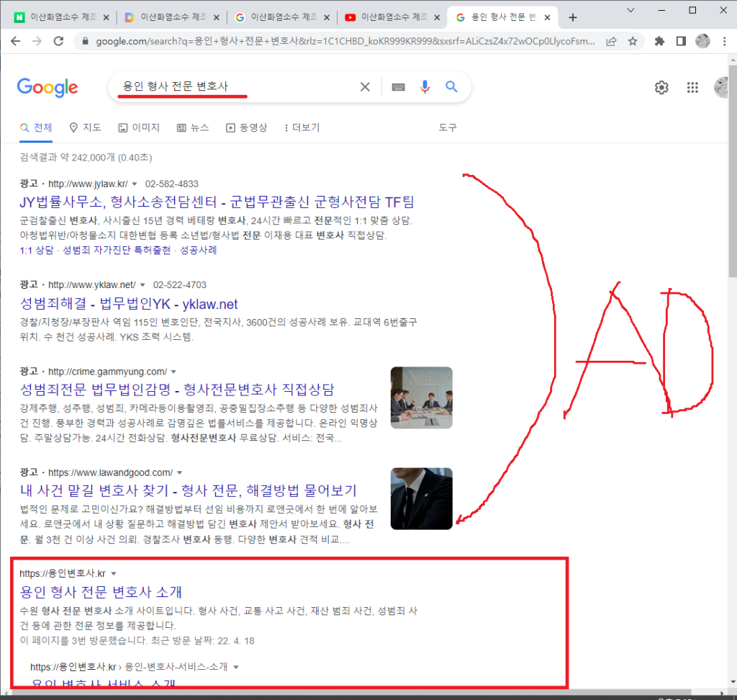
Task: Expand the yklaw.net ad dropdown arrow
Action: tap(143, 285)
